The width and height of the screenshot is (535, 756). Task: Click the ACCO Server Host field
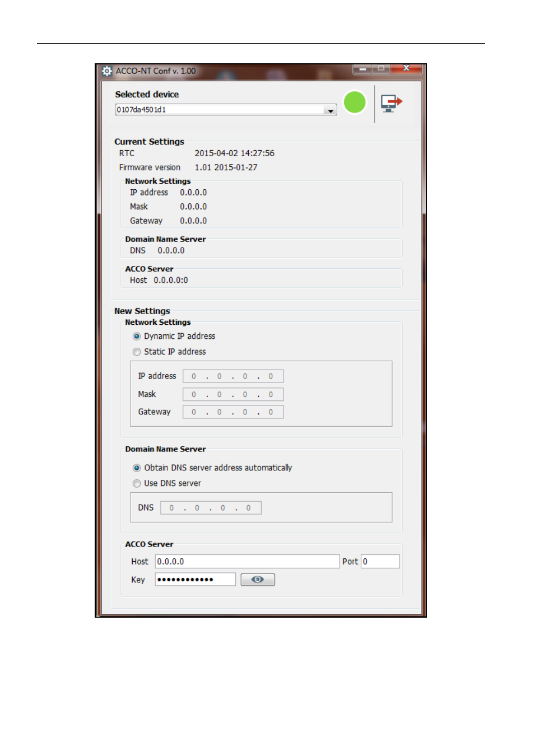click(247, 562)
